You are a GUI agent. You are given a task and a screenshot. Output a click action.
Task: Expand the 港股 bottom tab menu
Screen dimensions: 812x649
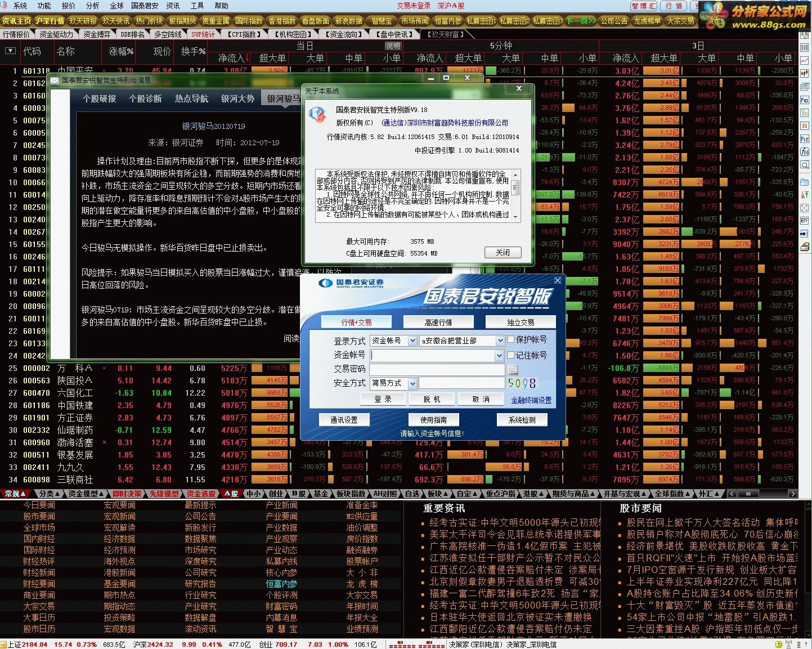(533, 494)
